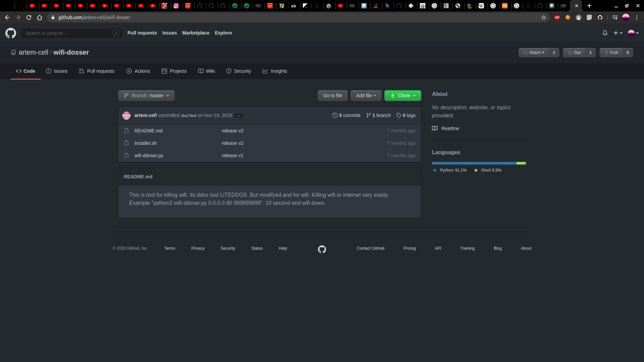The width and height of the screenshot is (644, 362).
Task: Open the Issues repository tab
Action: (x=56, y=71)
